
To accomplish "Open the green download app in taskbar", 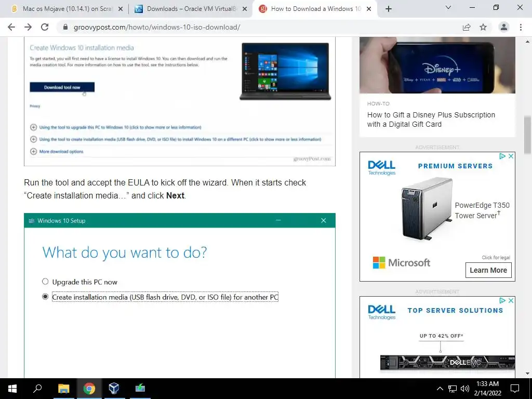I will coord(140,389).
